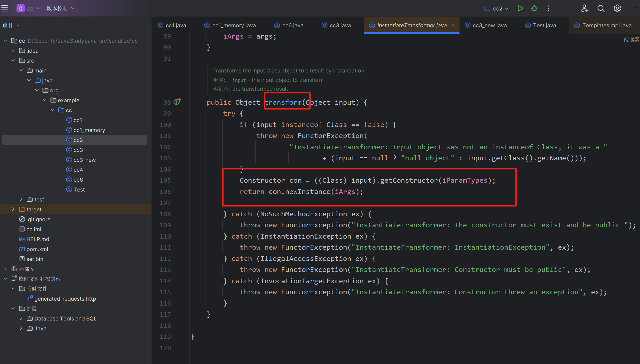
Task: Expand the target folder
Action: click(x=13, y=209)
